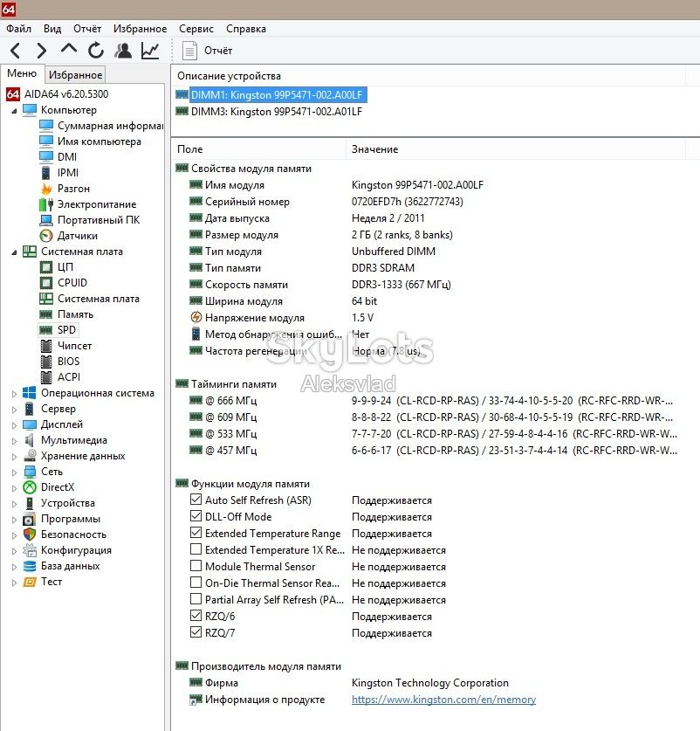Open the Отчёт menu in menu bar
This screenshot has width=700, height=731.
87,29
